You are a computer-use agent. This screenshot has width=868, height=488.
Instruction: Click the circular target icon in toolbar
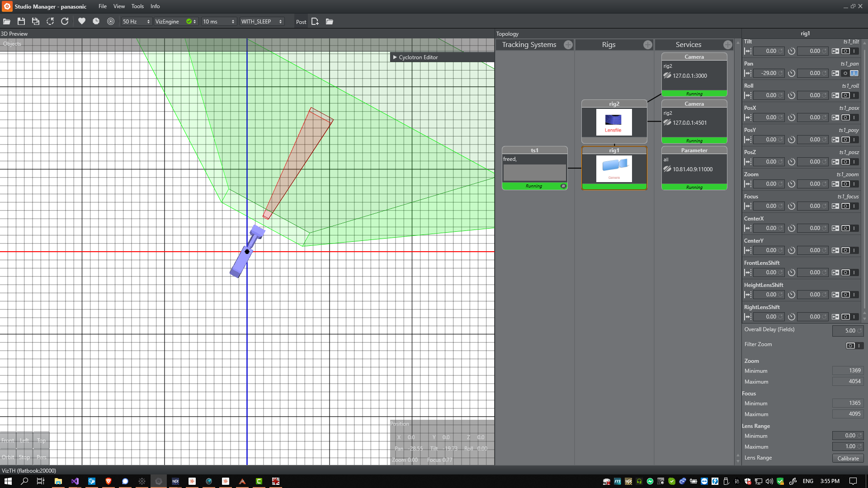coord(111,22)
